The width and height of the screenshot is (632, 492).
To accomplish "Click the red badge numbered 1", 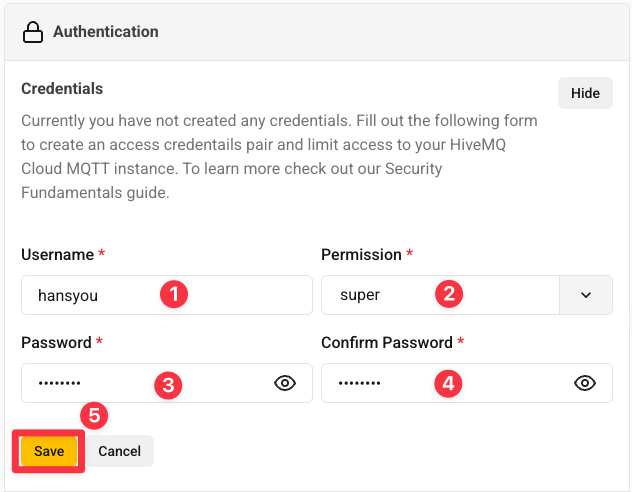I will [x=174, y=294].
